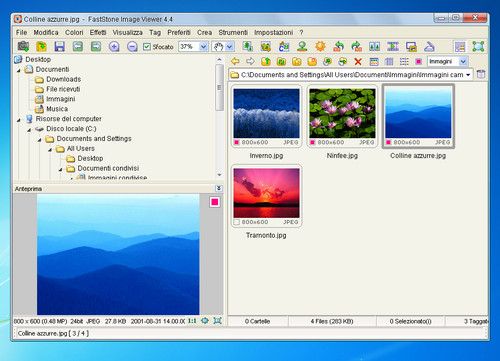Screen dimensions: 500x361
Task: Select the Tramonto.jpg thumbnail
Action: click(x=266, y=196)
